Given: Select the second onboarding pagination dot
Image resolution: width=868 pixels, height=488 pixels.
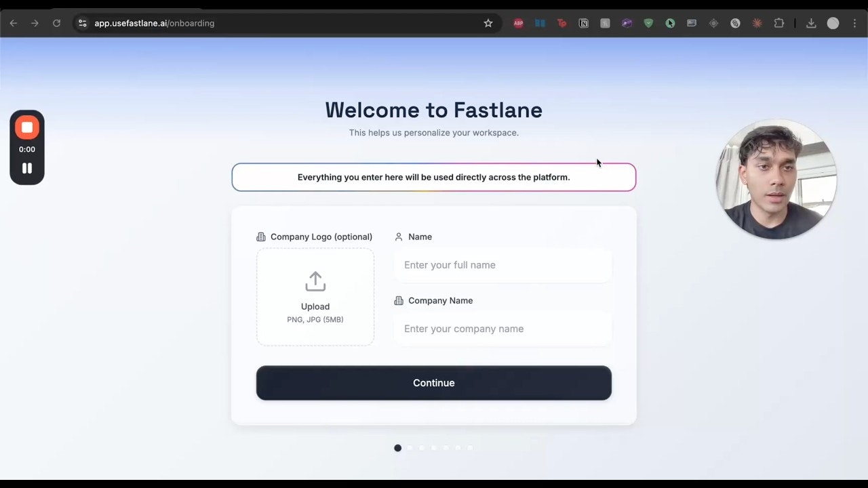Looking at the screenshot, I should (410, 447).
